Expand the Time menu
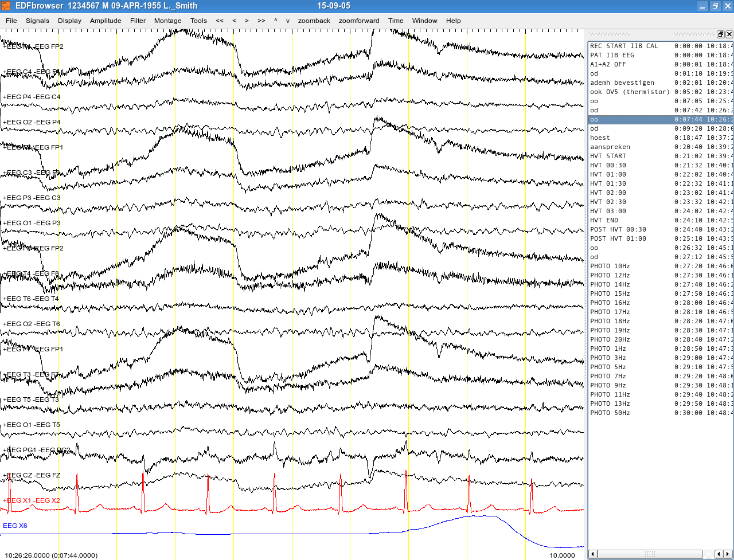734x560 pixels. coord(396,21)
